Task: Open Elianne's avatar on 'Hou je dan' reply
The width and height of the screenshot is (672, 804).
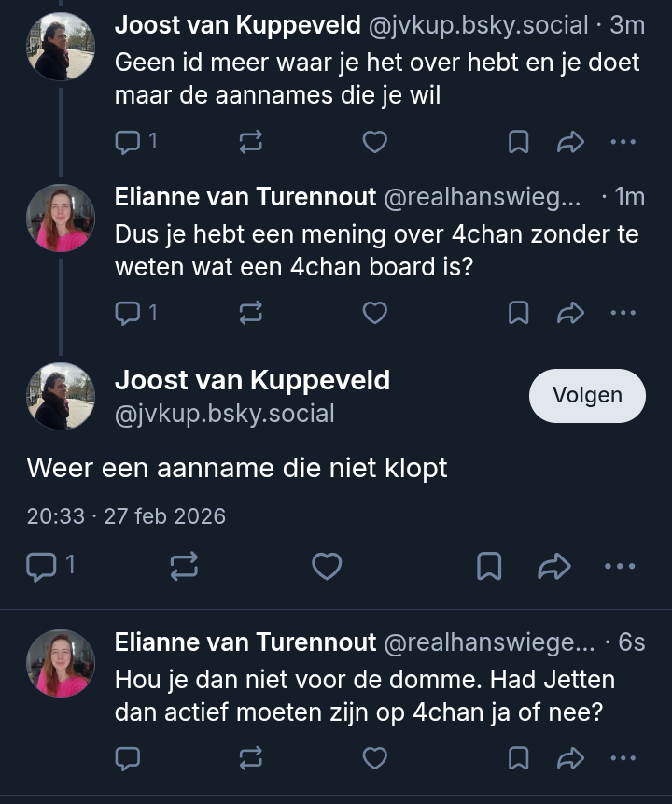Action: [x=61, y=663]
